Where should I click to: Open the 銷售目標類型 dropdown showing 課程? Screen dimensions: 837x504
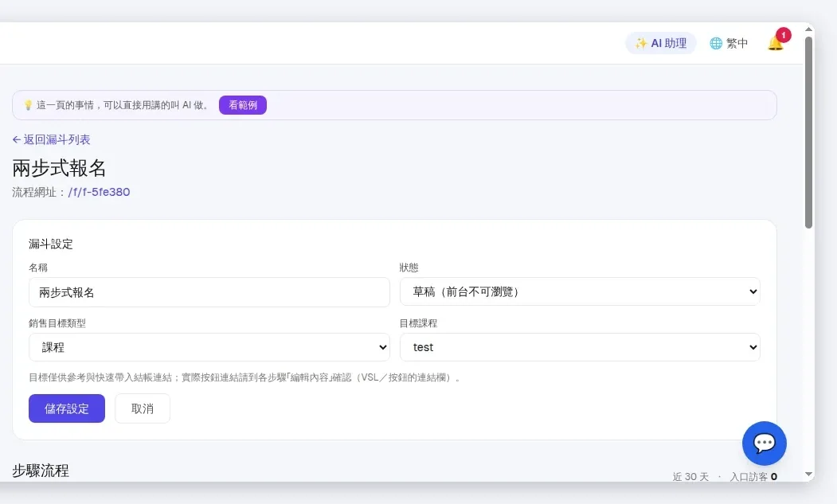209,347
